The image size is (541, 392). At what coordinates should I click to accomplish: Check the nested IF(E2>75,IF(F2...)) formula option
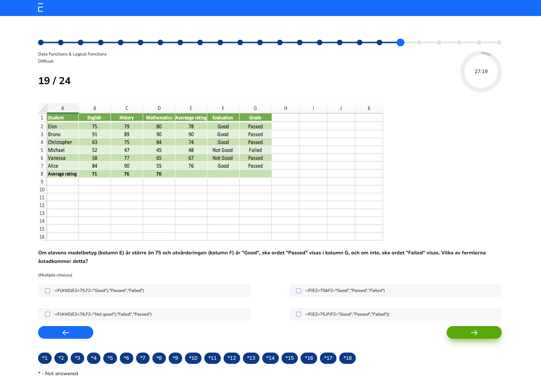[298, 314]
